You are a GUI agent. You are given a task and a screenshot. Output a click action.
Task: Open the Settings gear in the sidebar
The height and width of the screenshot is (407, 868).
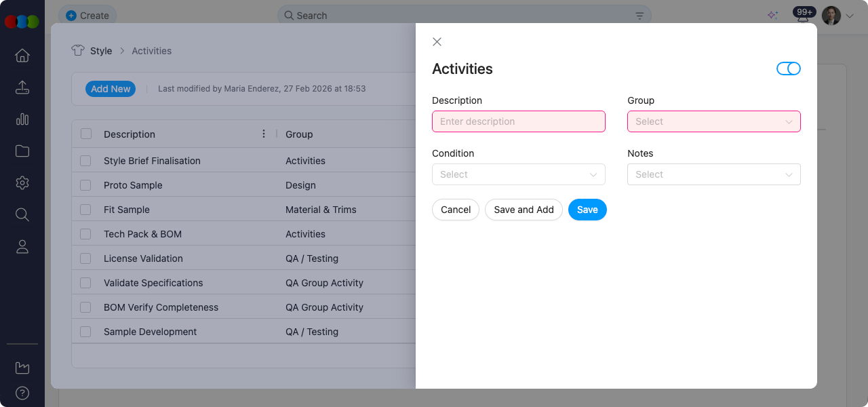click(x=22, y=182)
